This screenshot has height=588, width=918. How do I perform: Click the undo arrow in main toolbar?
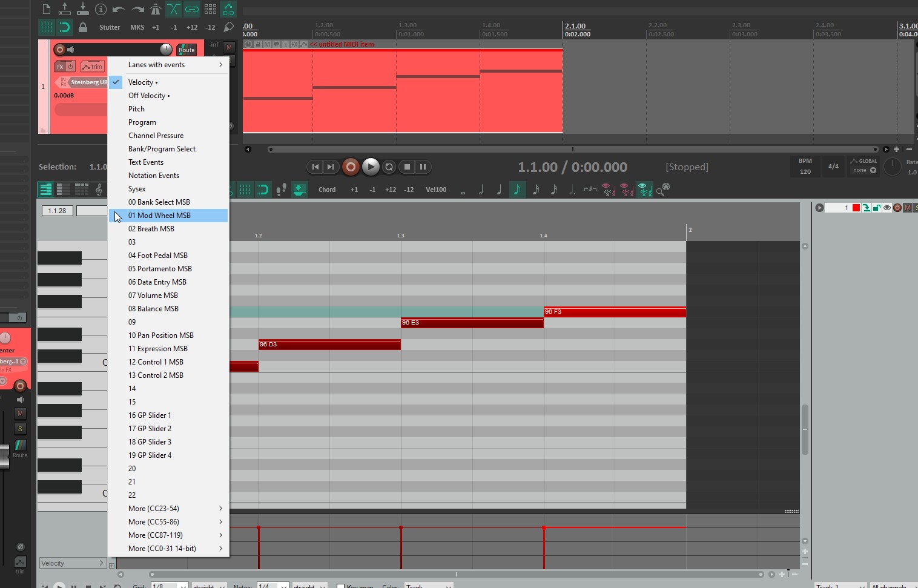click(x=119, y=9)
